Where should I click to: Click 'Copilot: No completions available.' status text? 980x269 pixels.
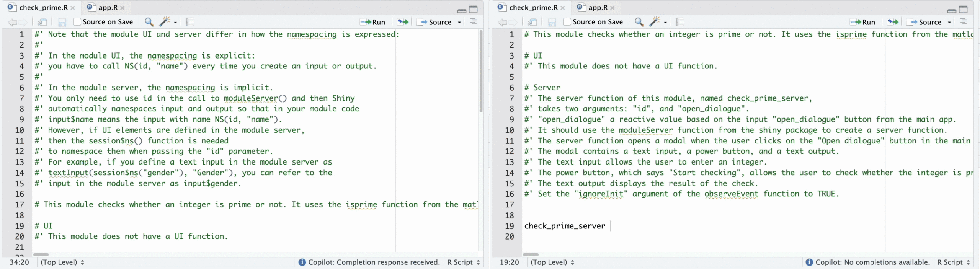873,262
